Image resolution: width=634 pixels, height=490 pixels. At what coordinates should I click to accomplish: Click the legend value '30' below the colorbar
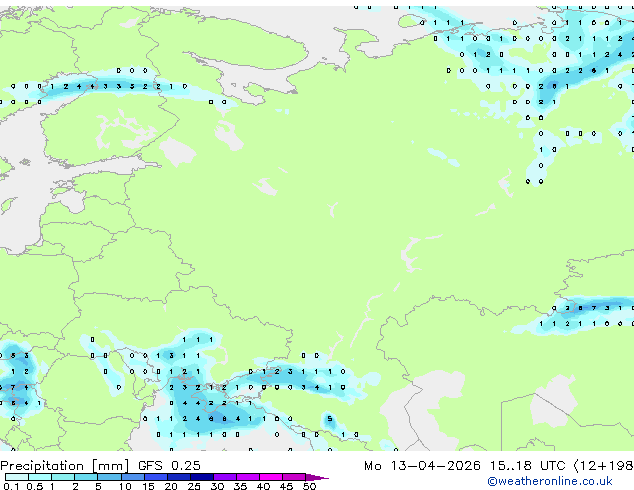[217, 486]
